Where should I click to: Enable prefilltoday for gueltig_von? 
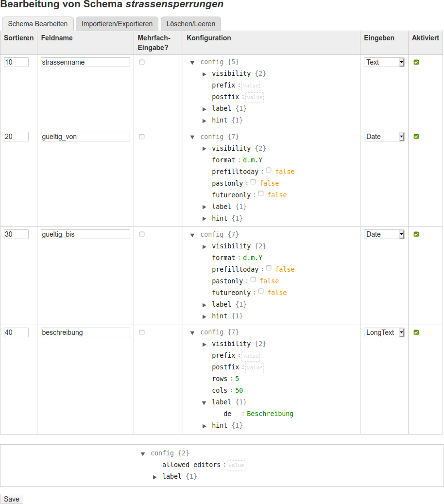click(269, 171)
